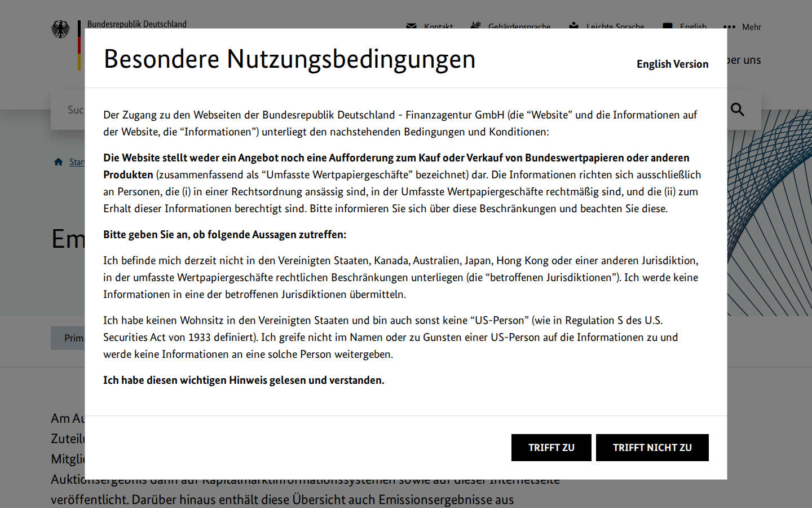Click the Leichte Sprache text link
This screenshot has width=812, height=508.
[x=615, y=26]
